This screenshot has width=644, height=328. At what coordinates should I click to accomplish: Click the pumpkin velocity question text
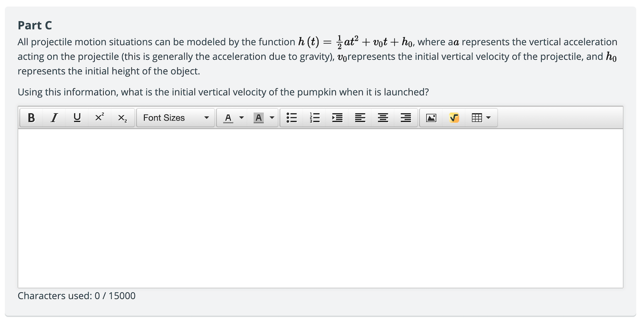pos(223,92)
